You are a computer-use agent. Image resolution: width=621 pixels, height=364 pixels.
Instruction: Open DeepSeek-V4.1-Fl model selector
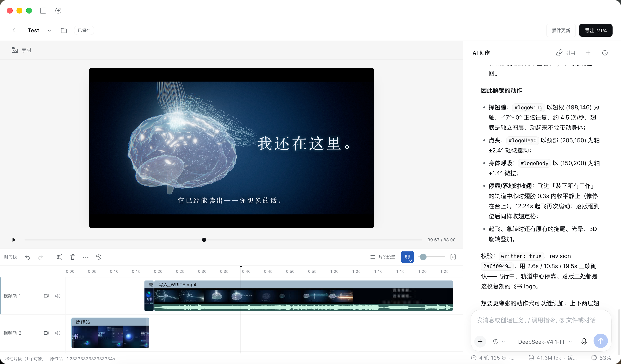(545, 342)
